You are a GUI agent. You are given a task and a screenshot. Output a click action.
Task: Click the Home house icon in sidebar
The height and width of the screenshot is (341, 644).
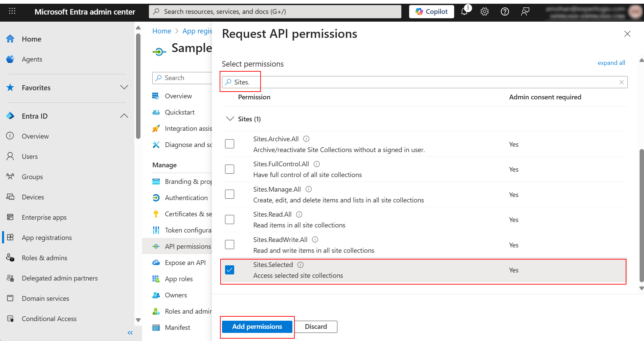point(10,39)
